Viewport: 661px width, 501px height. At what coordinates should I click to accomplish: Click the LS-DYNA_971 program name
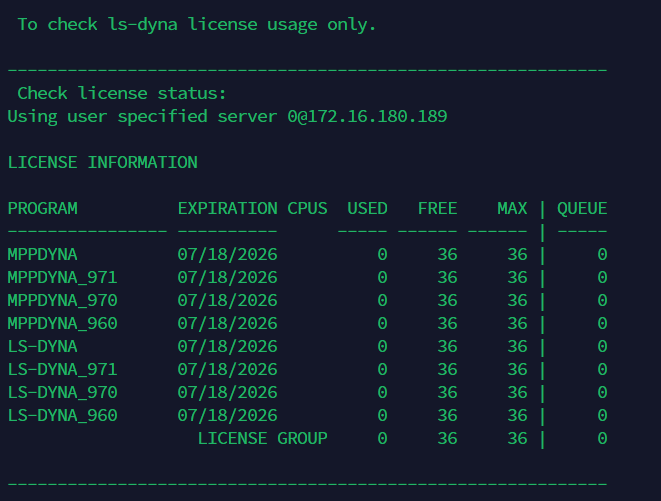62,369
